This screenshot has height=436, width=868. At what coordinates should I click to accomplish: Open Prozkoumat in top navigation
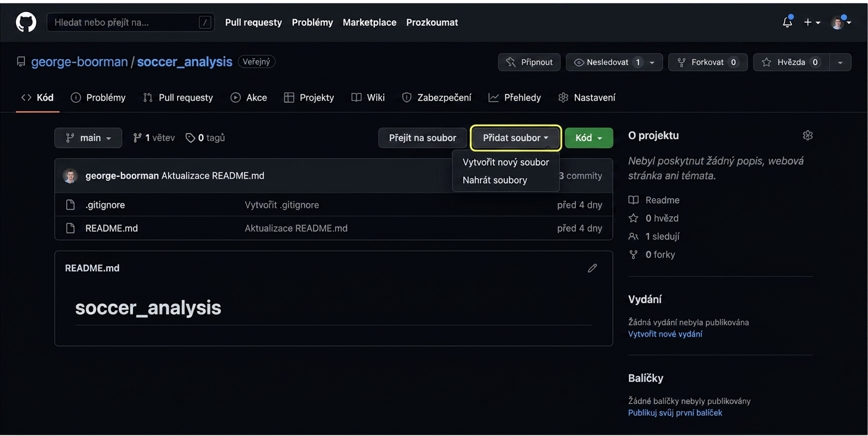pos(432,23)
